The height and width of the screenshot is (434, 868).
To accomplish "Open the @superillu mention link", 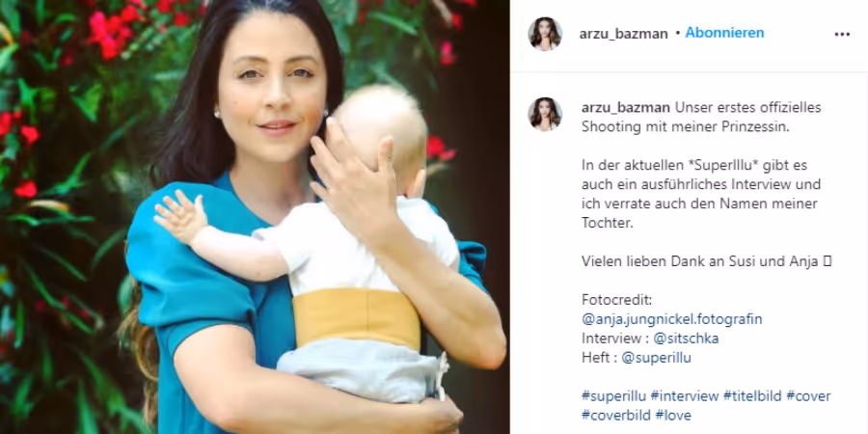I will (x=657, y=358).
